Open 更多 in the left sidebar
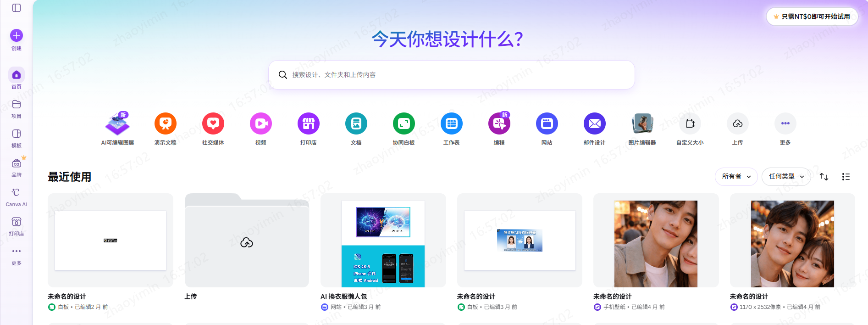The height and width of the screenshot is (325, 868). [17, 256]
